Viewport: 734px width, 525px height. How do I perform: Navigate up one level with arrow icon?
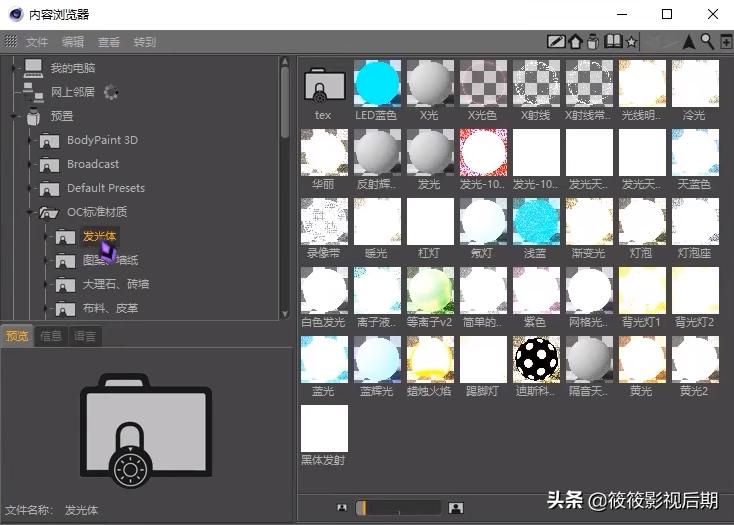pyautogui.click(x=689, y=42)
